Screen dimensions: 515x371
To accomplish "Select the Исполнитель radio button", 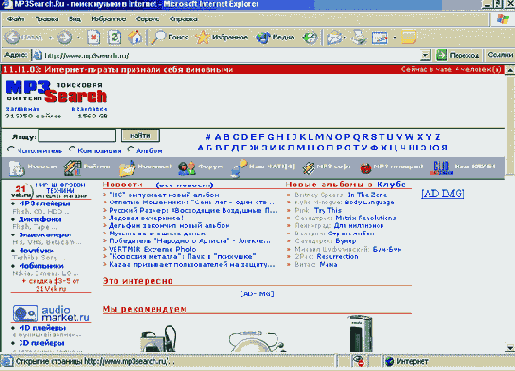I will [x=11, y=150].
